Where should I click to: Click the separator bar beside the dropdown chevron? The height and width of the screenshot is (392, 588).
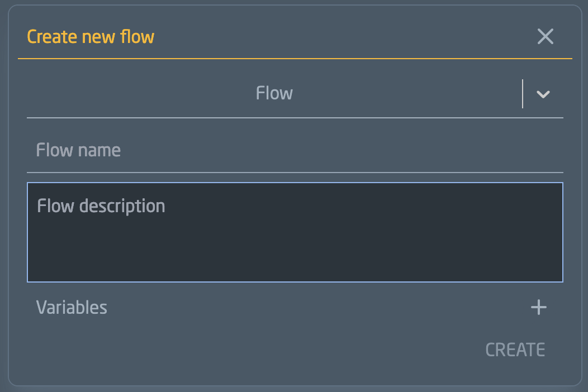523,94
